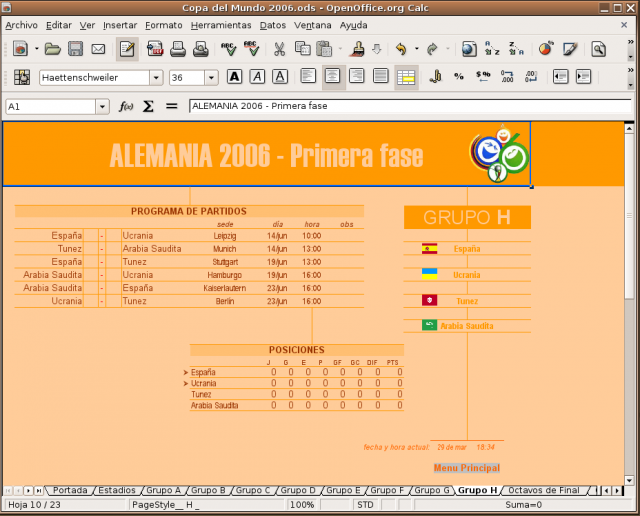Increase indent icon
The width and height of the screenshot is (640, 516).
click(x=583, y=76)
